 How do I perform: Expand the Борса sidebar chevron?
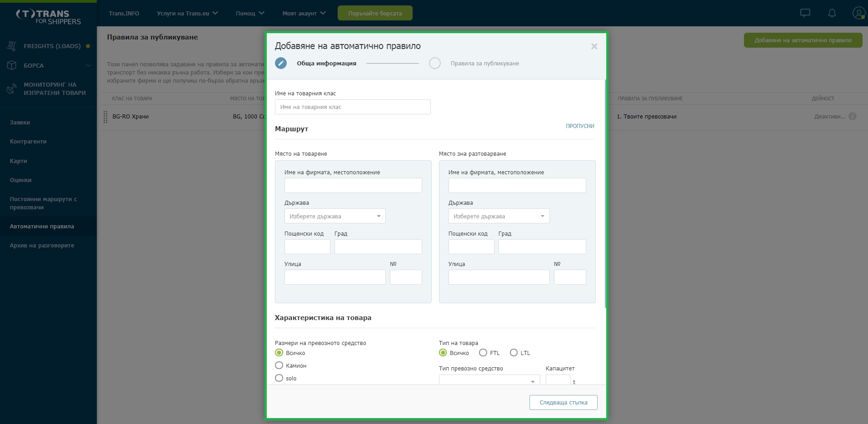coord(89,65)
